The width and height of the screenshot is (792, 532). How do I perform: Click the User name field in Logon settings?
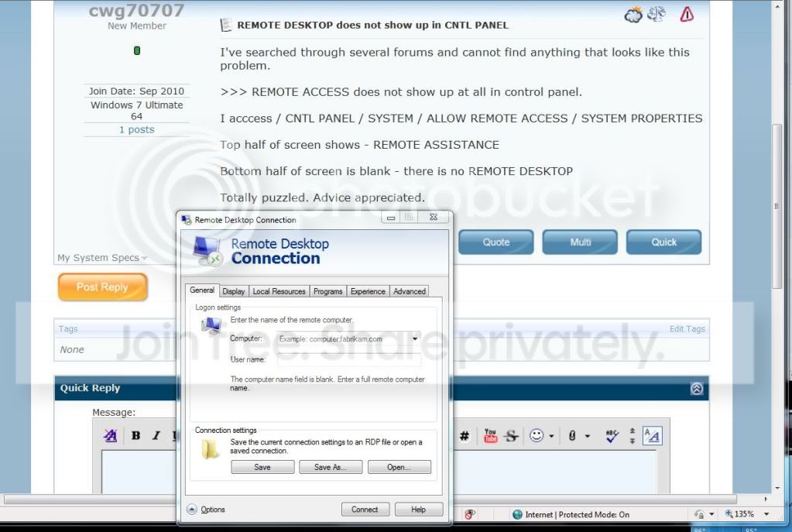[x=348, y=359]
